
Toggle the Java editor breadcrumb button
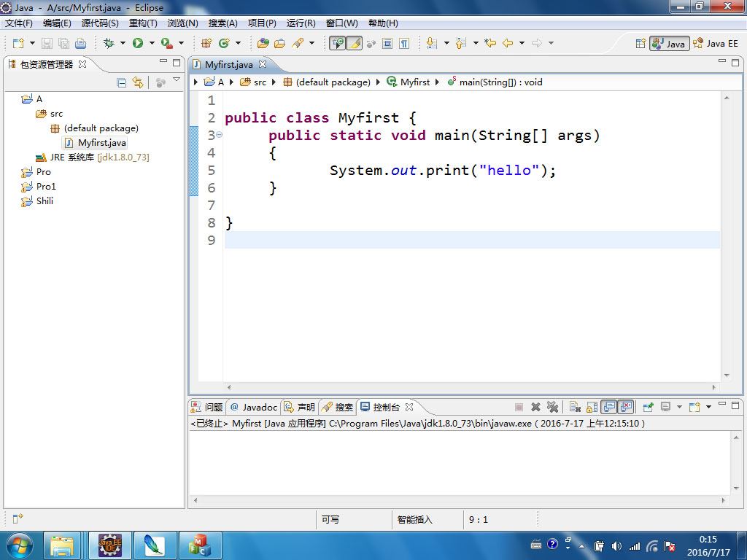click(338, 43)
